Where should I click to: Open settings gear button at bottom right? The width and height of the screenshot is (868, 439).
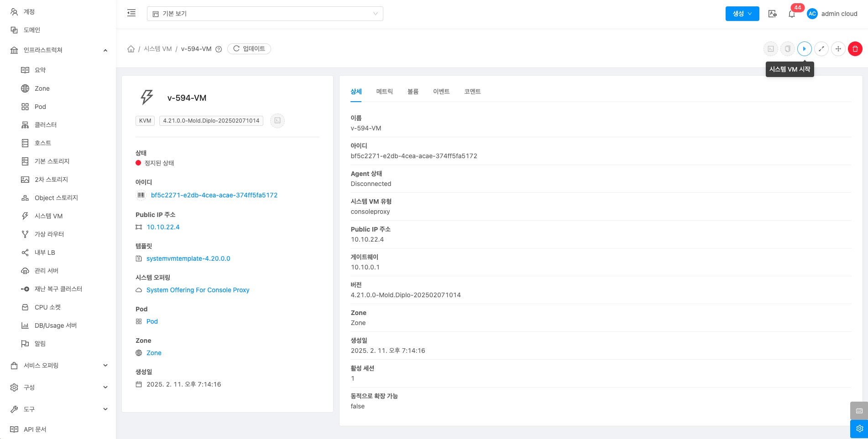pyautogui.click(x=859, y=429)
